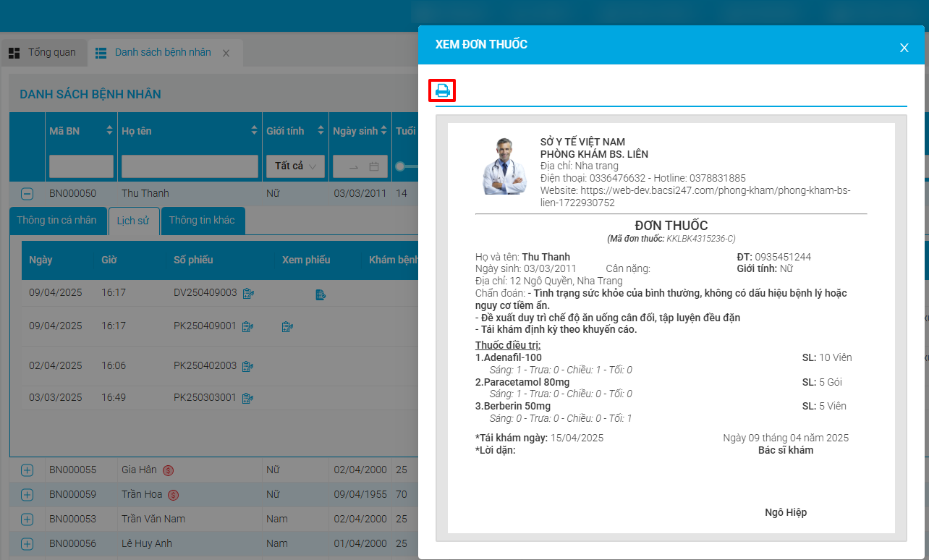929x560 pixels.
Task: Click medicine Berberin 50mg line
Action: [x=513, y=406]
